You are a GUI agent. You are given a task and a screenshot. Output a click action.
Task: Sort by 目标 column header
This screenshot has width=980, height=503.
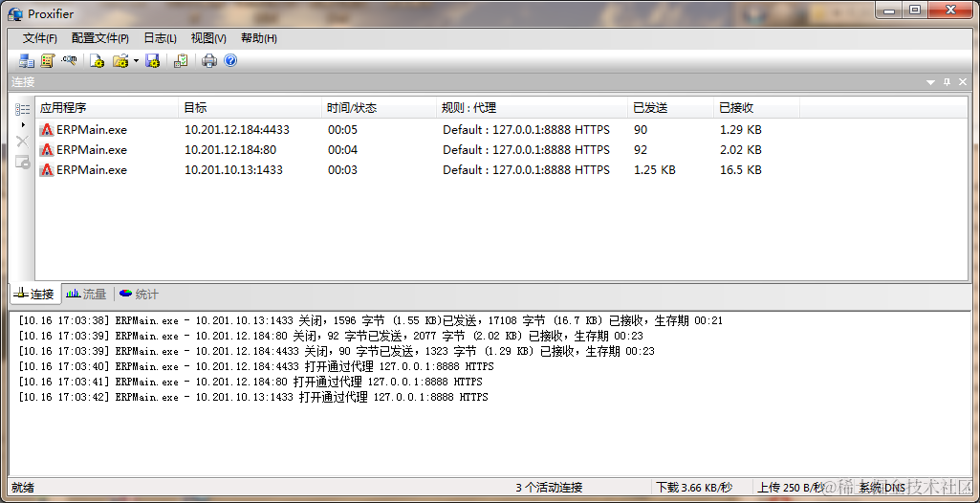point(250,107)
